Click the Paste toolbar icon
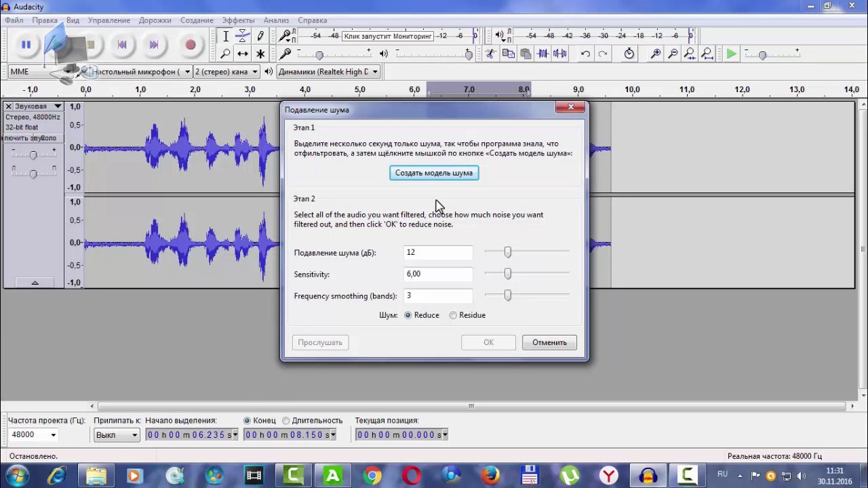This screenshot has height=488, width=868. click(526, 54)
